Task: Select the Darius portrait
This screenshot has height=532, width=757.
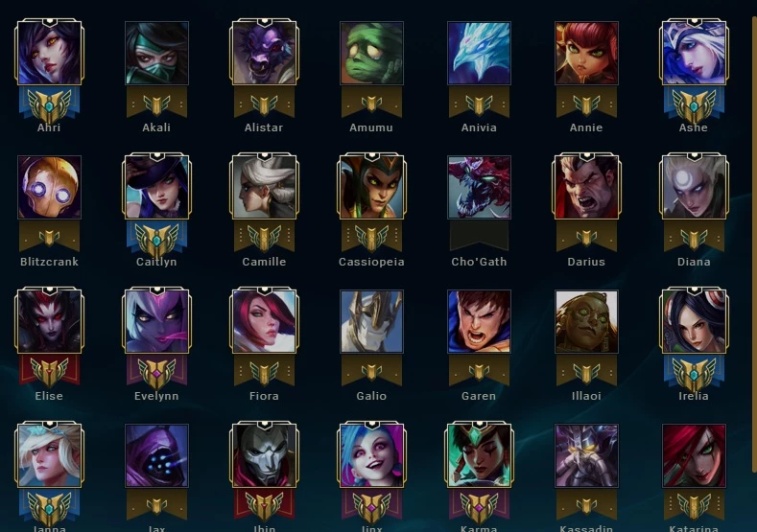Action: (586, 187)
